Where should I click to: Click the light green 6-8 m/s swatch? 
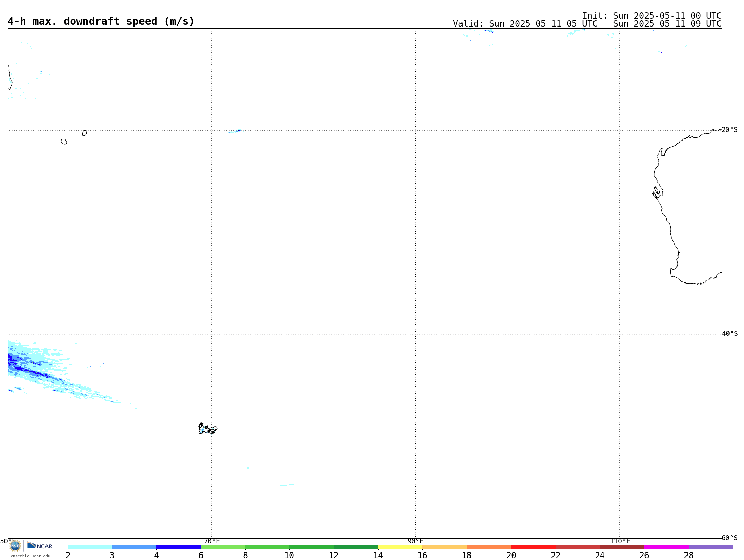click(x=223, y=547)
